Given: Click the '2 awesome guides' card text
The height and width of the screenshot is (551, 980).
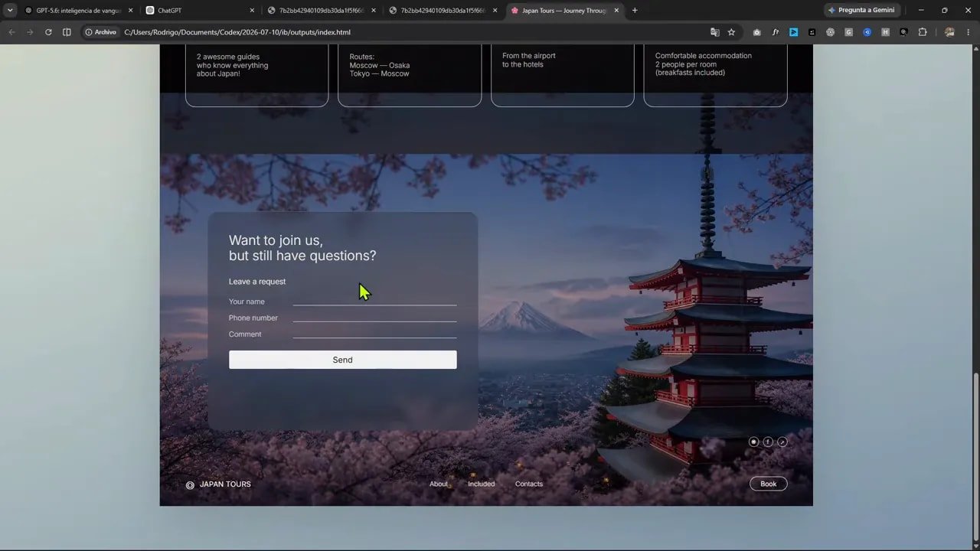Looking at the screenshot, I should coord(233,65).
